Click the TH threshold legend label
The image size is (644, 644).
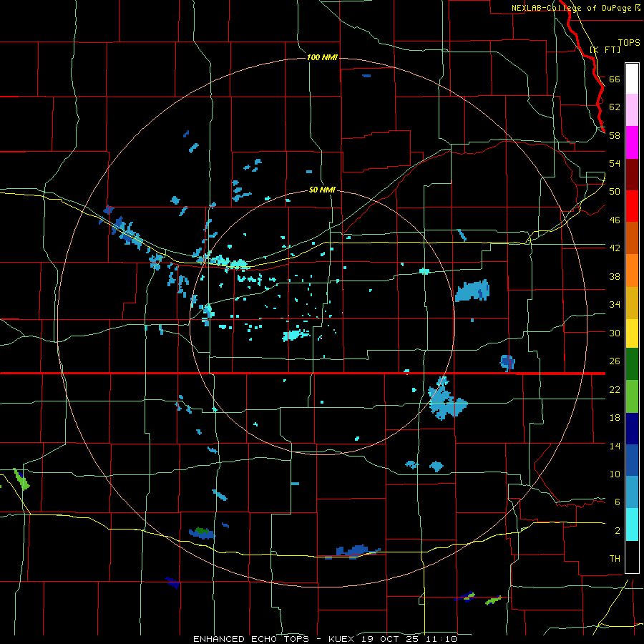(615, 558)
